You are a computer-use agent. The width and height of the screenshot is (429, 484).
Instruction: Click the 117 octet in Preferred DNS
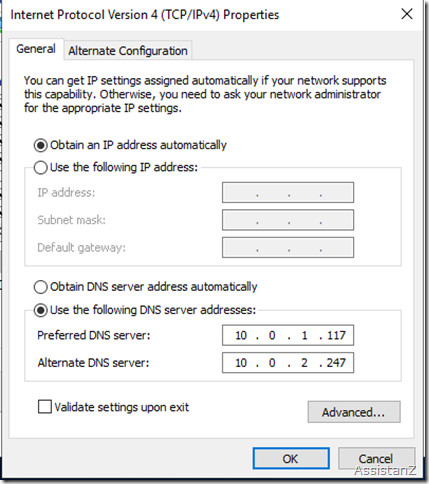point(336,335)
